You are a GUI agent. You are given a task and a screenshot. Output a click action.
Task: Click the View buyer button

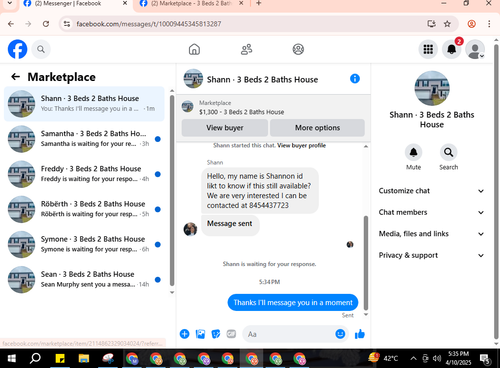click(225, 128)
